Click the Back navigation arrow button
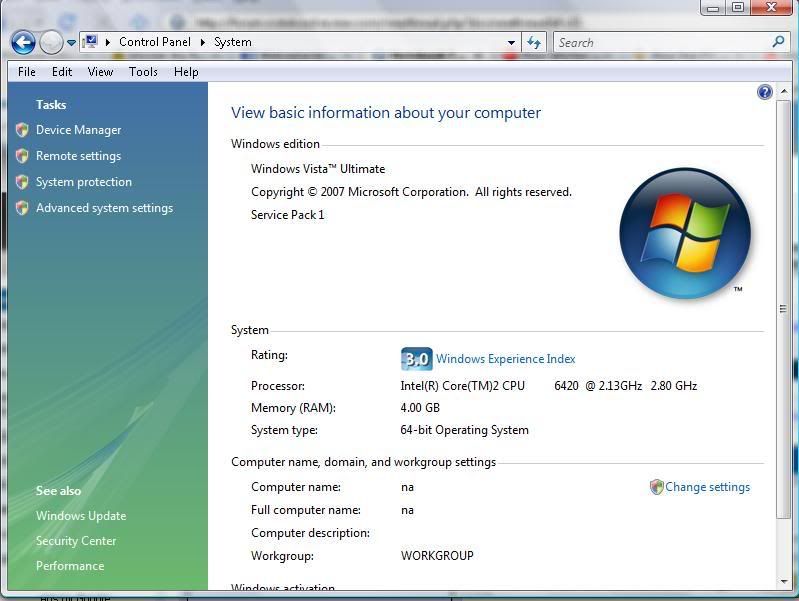Viewport: 799px width, 601px height. pos(23,42)
